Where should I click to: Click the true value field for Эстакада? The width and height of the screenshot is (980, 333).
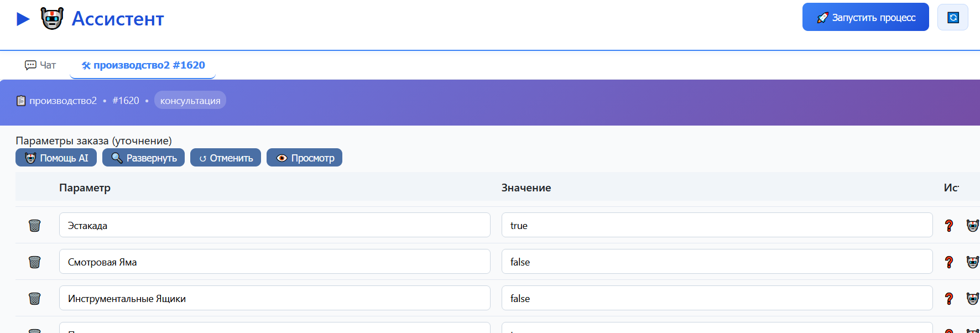coord(717,225)
